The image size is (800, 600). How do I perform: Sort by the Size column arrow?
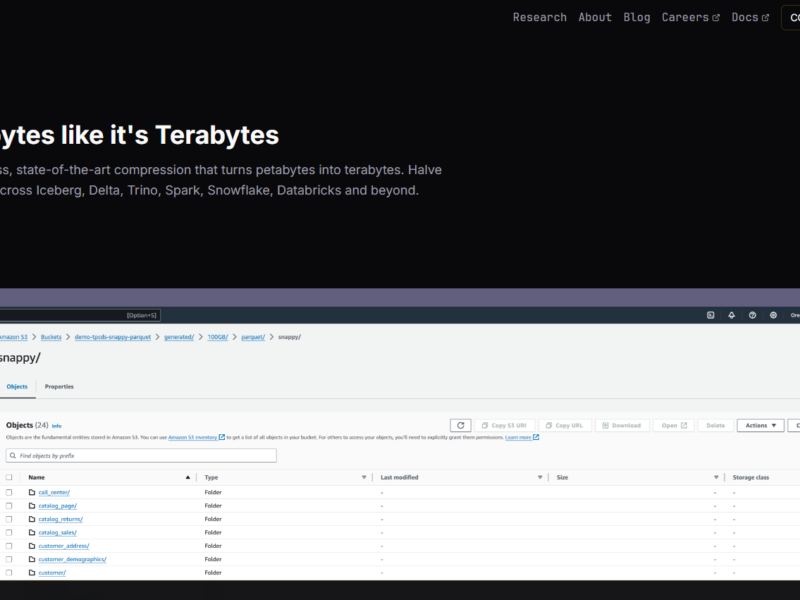tap(716, 478)
